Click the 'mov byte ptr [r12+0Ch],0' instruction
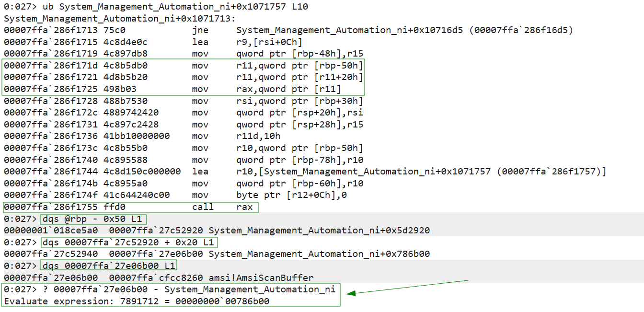 tap(287, 195)
